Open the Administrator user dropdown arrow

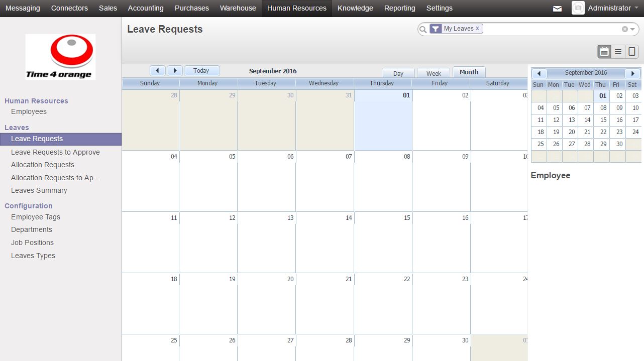pos(636,8)
